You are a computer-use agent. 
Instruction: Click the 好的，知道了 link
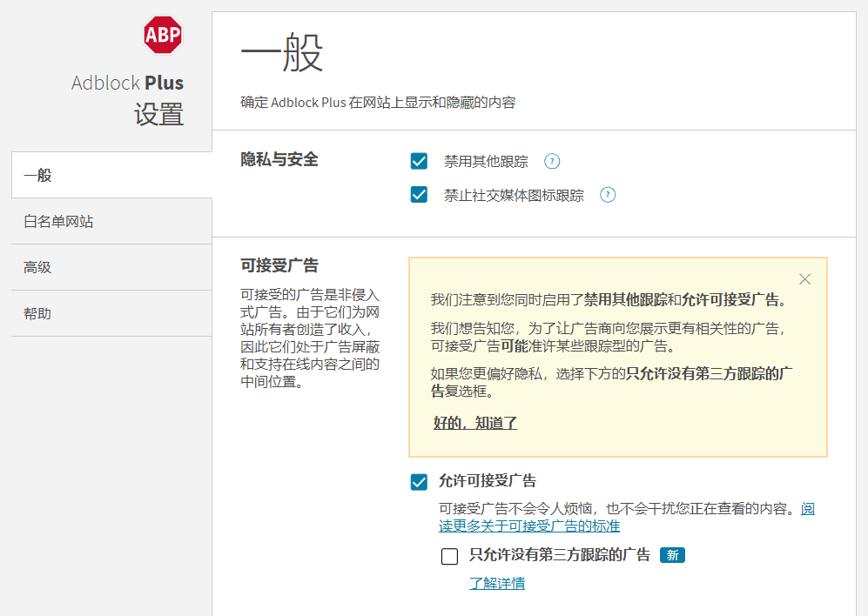pyautogui.click(x=475, y=423)
